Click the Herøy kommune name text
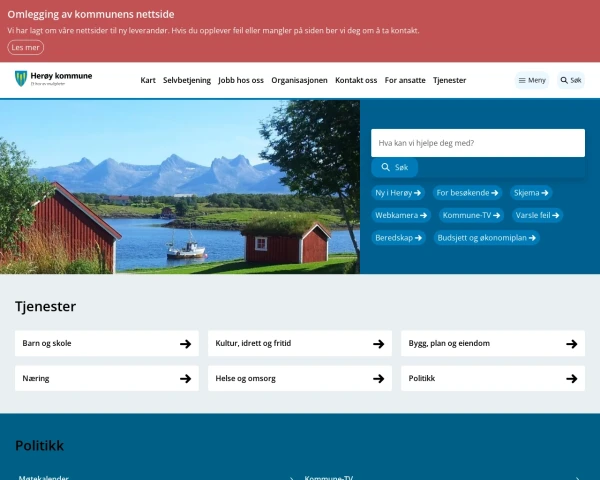600x480 pixels. 61,76
